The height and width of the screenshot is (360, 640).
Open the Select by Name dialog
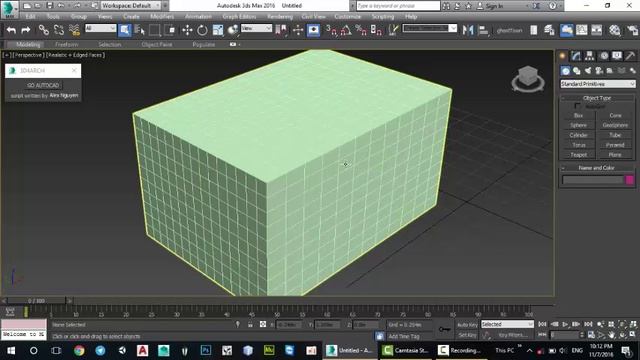140,30
